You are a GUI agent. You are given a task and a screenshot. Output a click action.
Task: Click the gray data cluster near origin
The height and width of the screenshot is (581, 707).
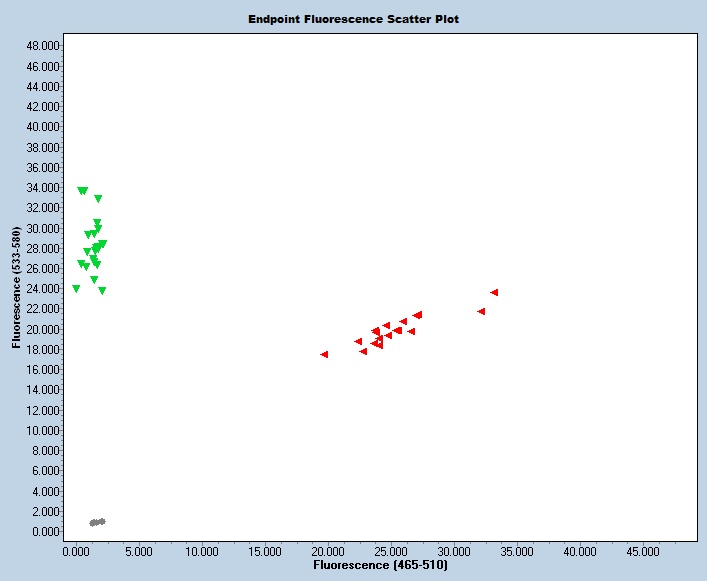[x=97, y=522]
